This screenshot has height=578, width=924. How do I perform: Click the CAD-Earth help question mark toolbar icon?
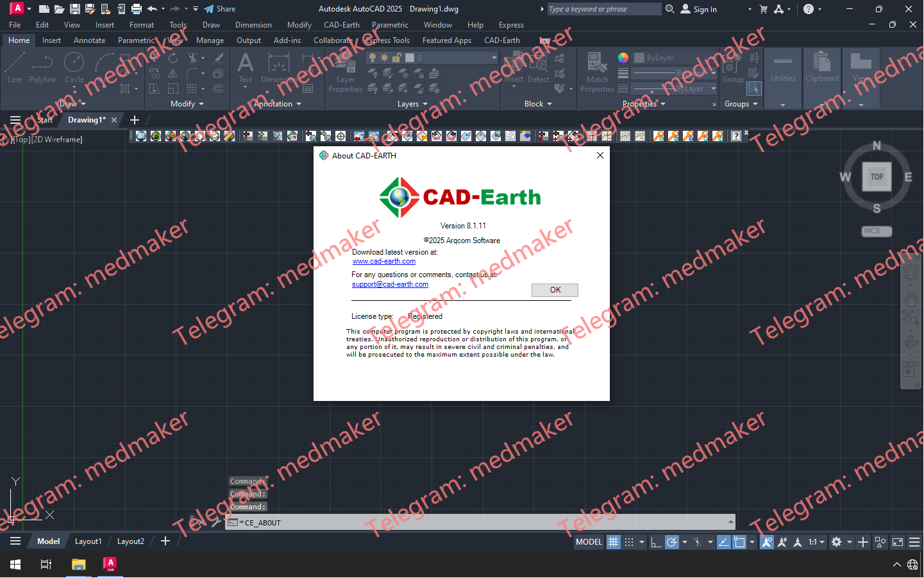click(x=736, y=135)
